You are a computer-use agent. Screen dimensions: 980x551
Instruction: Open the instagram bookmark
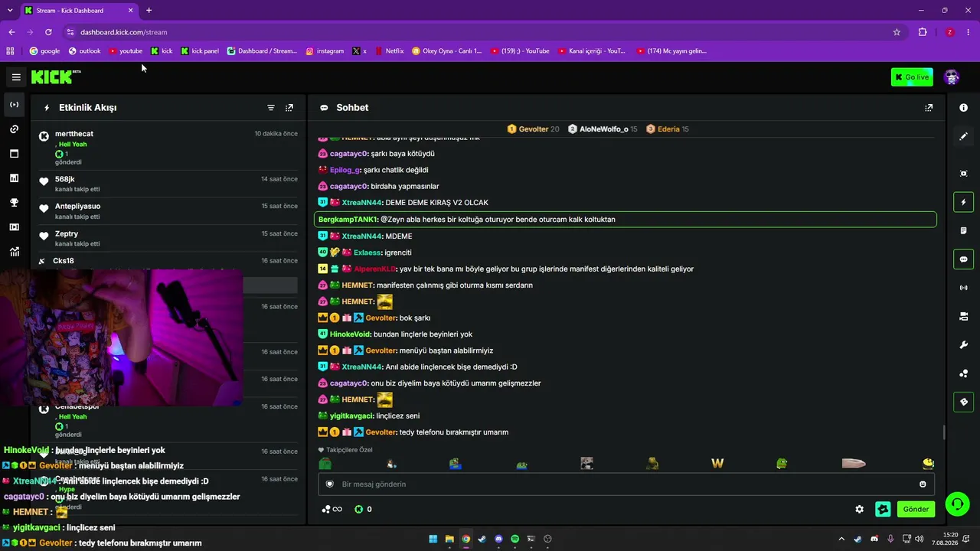[325, 51]
